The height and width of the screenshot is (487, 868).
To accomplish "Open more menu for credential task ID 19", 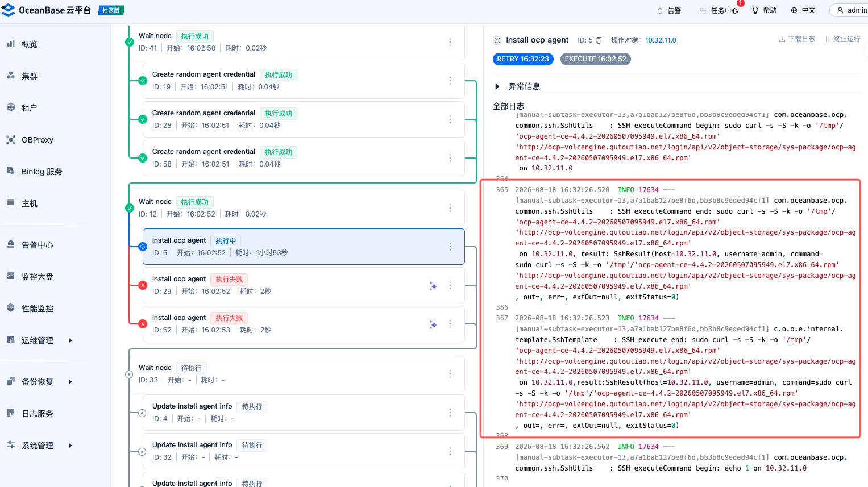I will point(450,81).
